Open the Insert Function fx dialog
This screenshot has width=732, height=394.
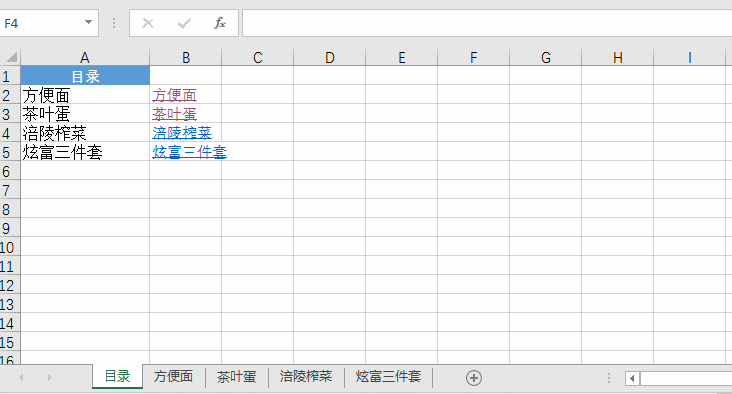(220, 23)
